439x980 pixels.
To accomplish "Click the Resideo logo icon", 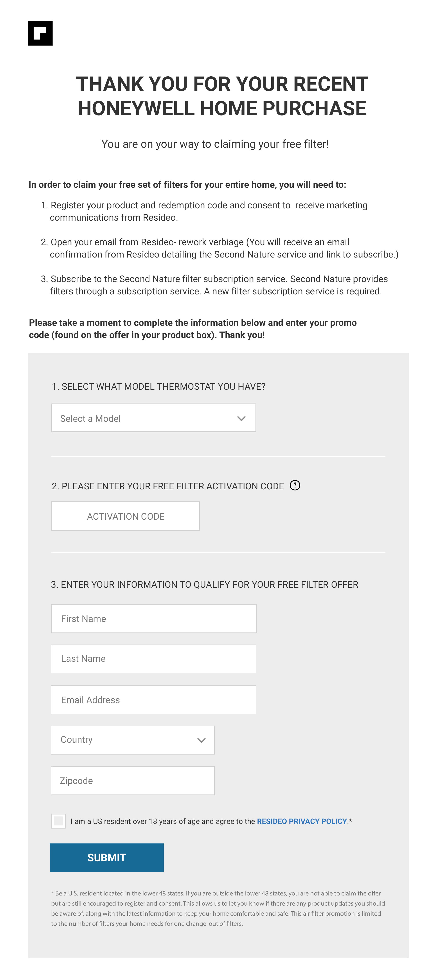I will tap(40, 33).
